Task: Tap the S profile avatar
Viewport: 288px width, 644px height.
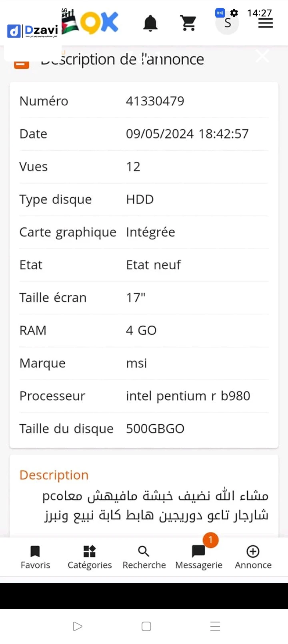Action: [227, 23]
